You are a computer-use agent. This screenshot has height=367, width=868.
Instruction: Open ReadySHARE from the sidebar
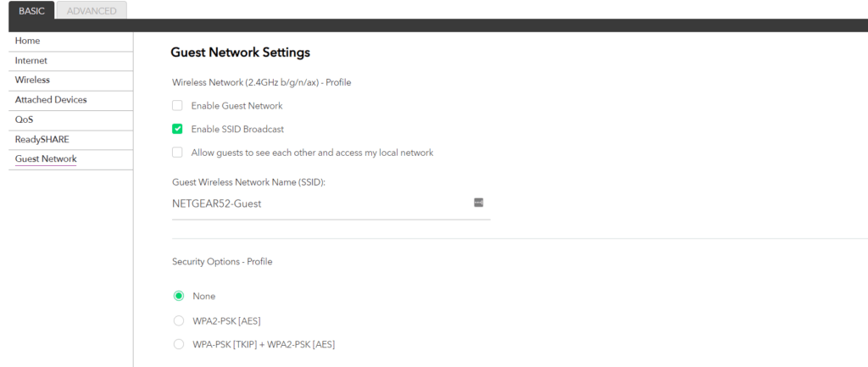(x=42, y=139)
